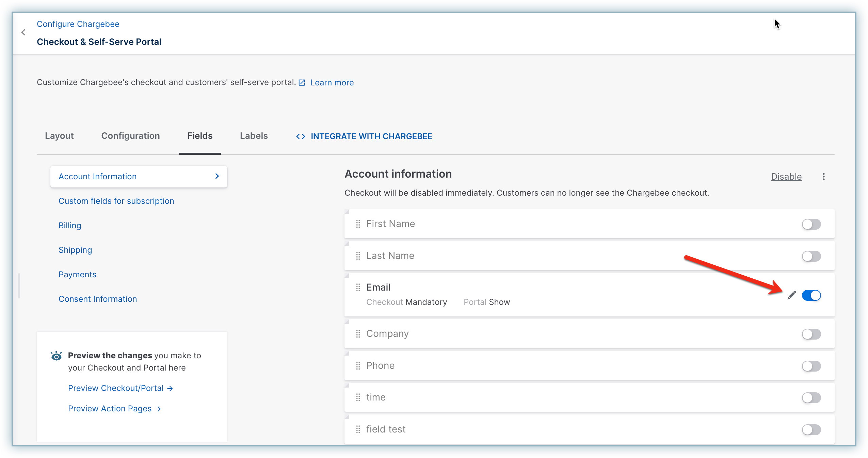
Task: Click the external link icon beside Learn more
Action: 302,83
